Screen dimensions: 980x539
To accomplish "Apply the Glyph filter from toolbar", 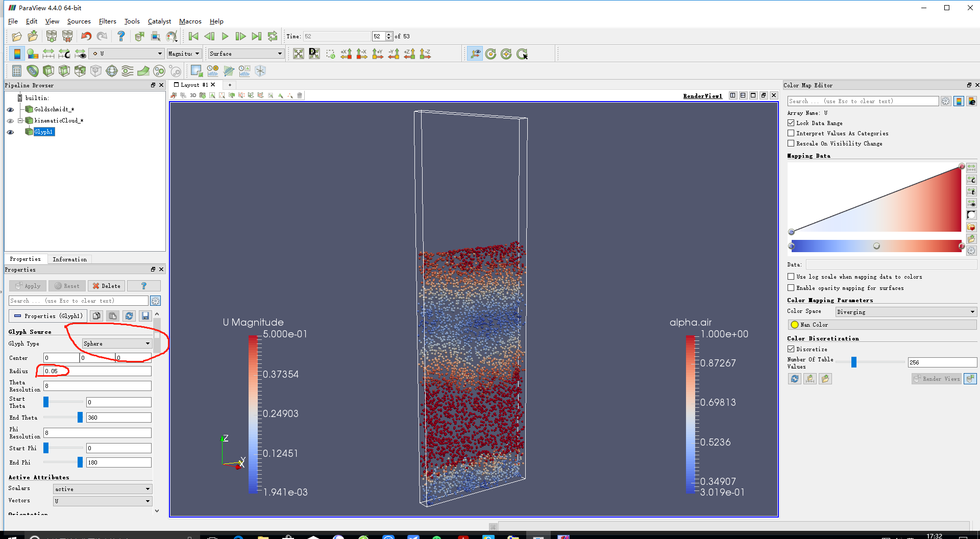I will click(112, 71).
